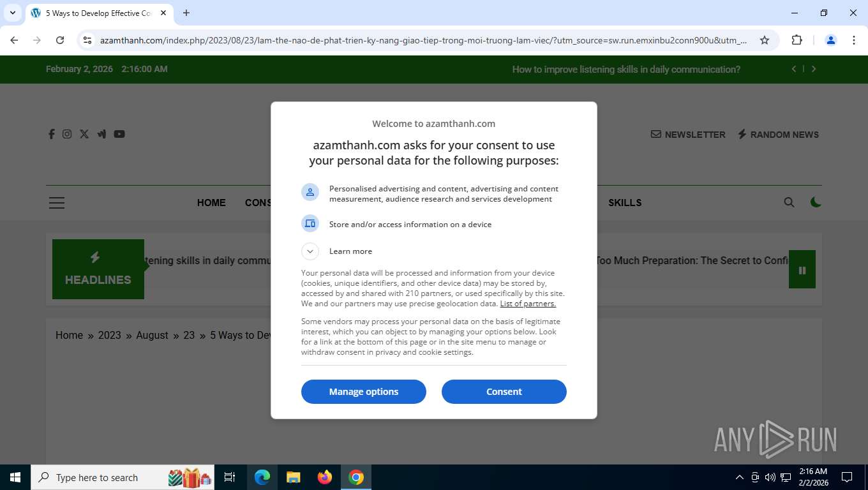
Task: Select the SKILLS menu item
Action: [625, 203]
